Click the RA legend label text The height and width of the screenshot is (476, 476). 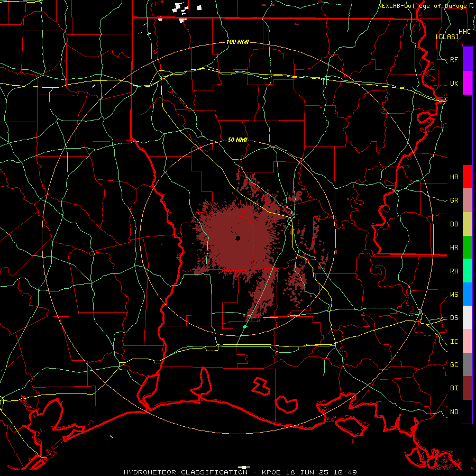(454, 271)
